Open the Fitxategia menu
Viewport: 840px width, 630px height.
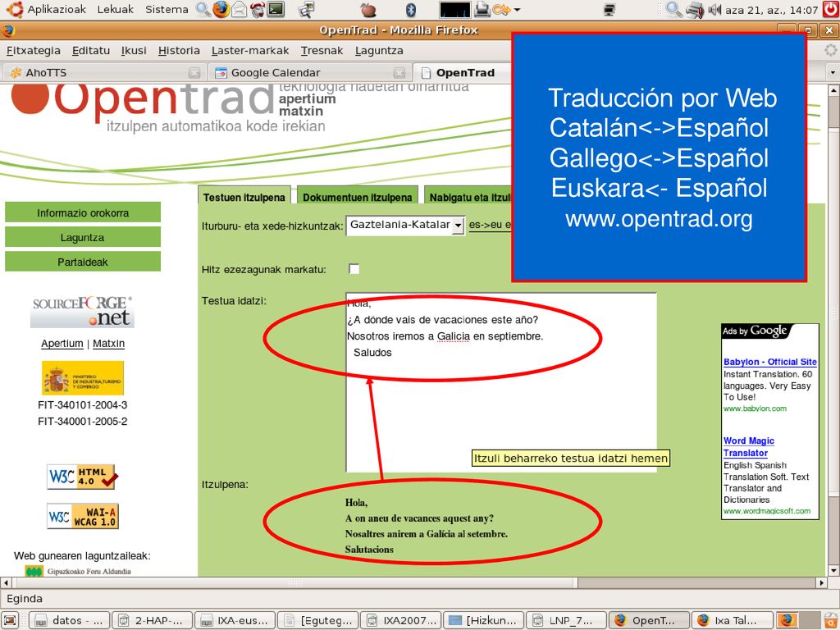pos(33,50)
